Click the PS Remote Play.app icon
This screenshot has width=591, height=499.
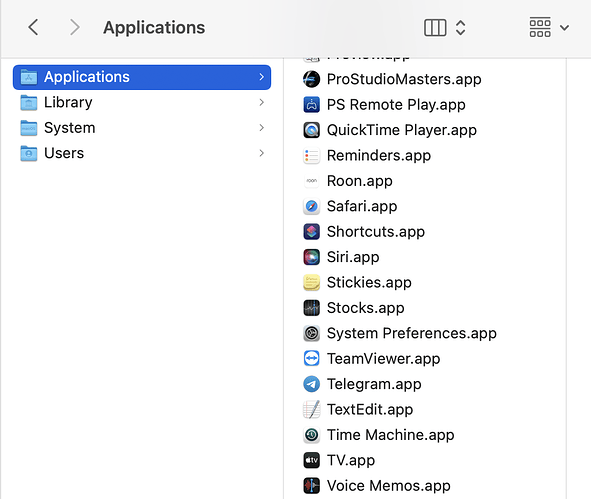click(311, 105)
